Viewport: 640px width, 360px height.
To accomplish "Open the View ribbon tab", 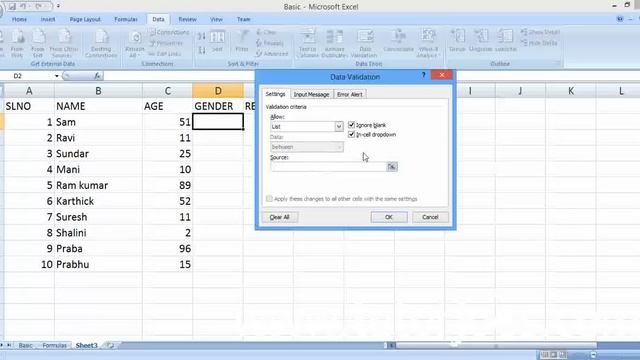I will tap(216, 19).
